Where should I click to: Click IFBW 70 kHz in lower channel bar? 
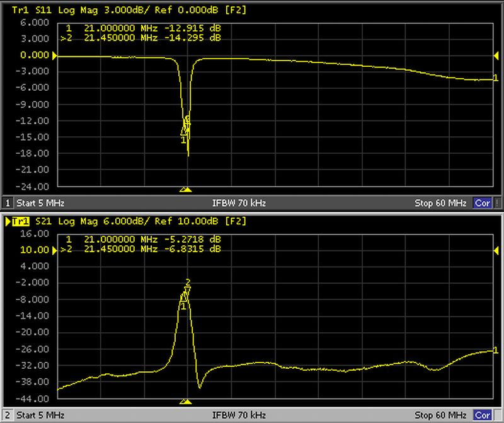(240, 415)
